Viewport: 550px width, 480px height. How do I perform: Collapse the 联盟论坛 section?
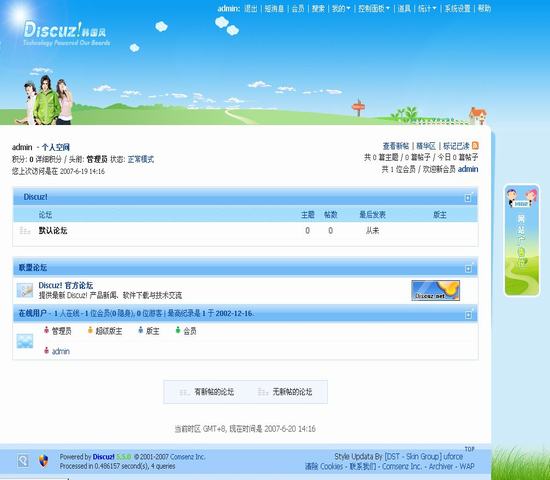tap(468, 268)
